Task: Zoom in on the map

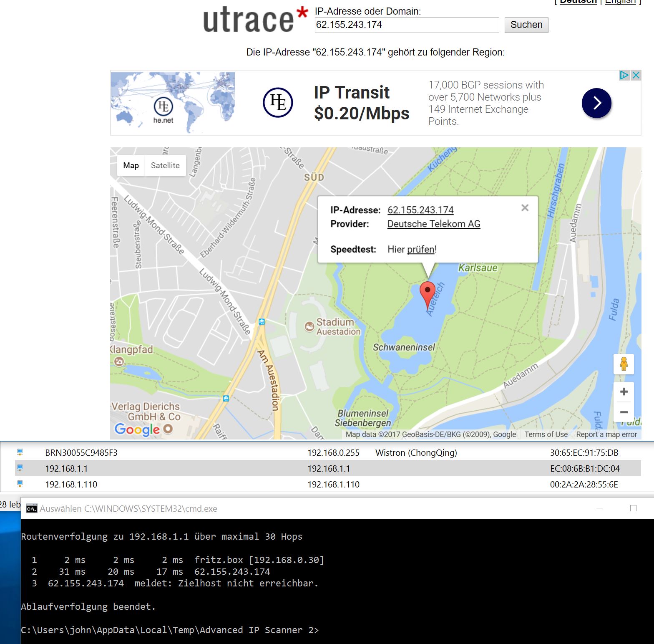Action: coord(624,391)
